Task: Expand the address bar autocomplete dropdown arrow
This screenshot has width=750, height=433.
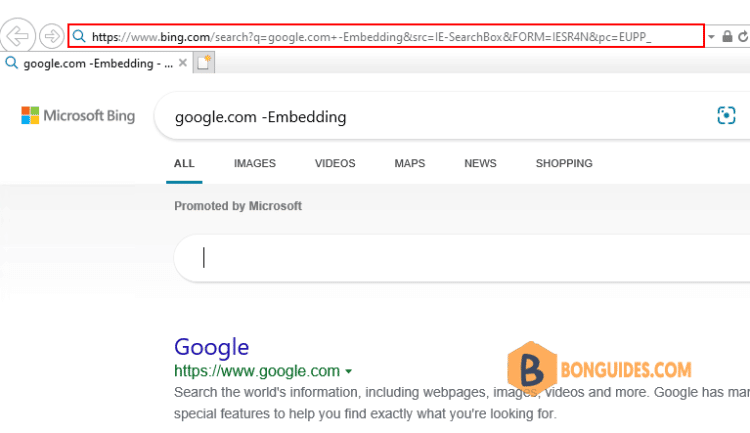Action: (711, 37)
